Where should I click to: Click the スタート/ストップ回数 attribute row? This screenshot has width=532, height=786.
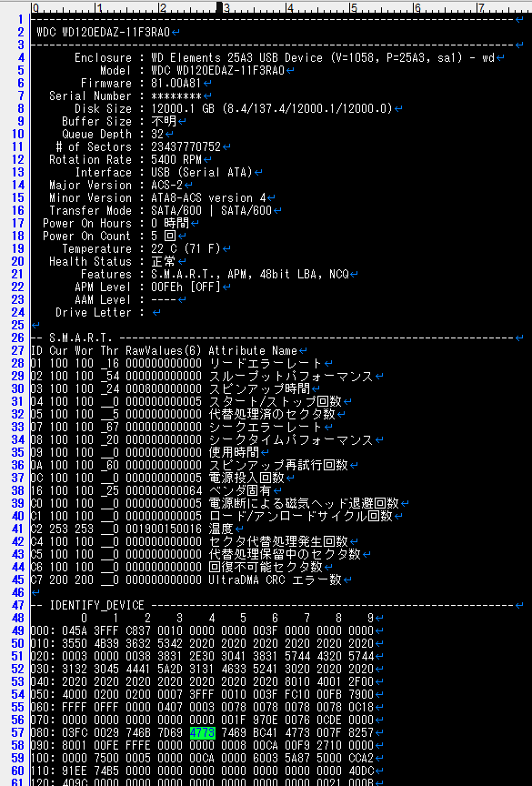point(186,401)
